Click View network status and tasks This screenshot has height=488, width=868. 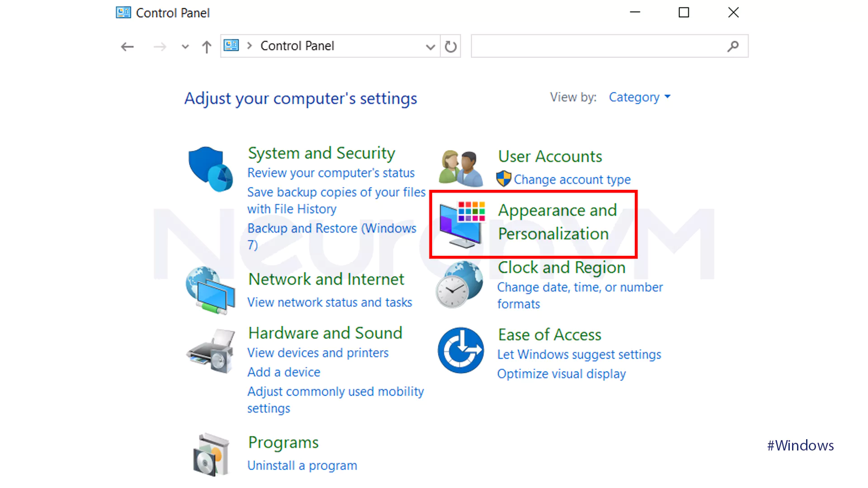click(x=330, y=302)
